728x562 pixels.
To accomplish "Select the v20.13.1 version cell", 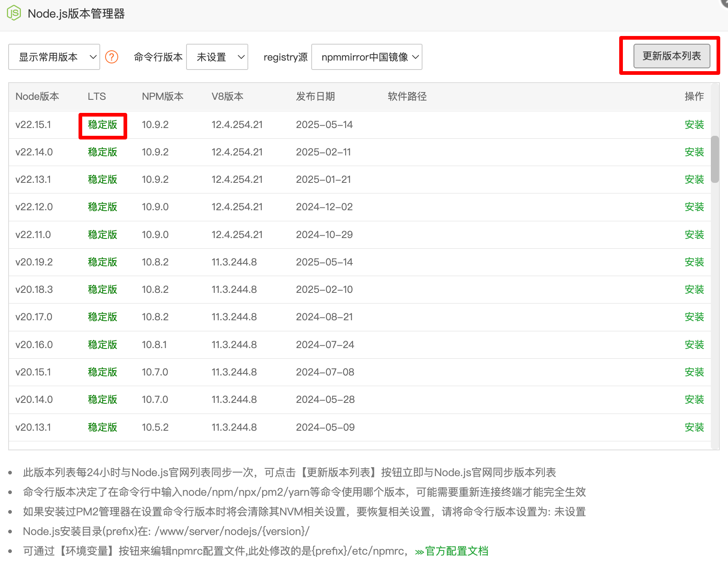I will point(34,427).
